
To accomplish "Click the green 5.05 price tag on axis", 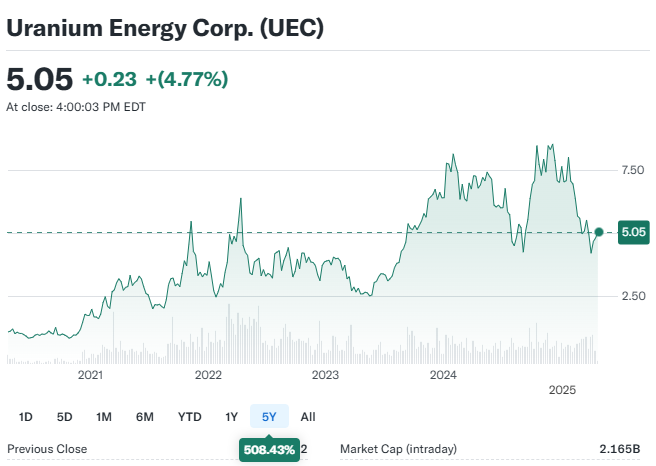I will [x=634, y=232].
